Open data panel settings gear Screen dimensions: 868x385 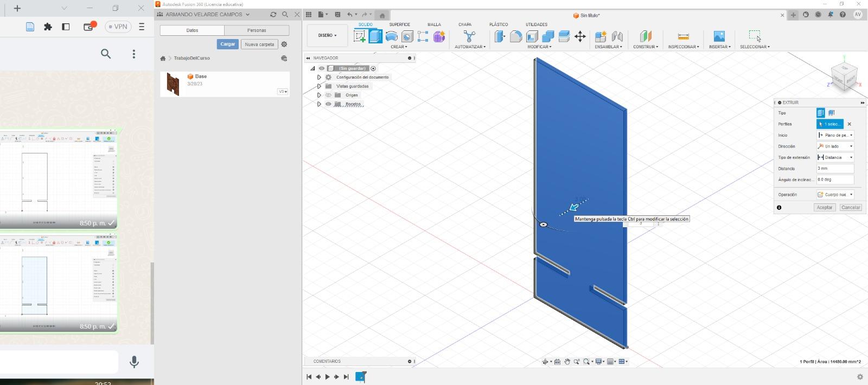click(x=284, y=44)
